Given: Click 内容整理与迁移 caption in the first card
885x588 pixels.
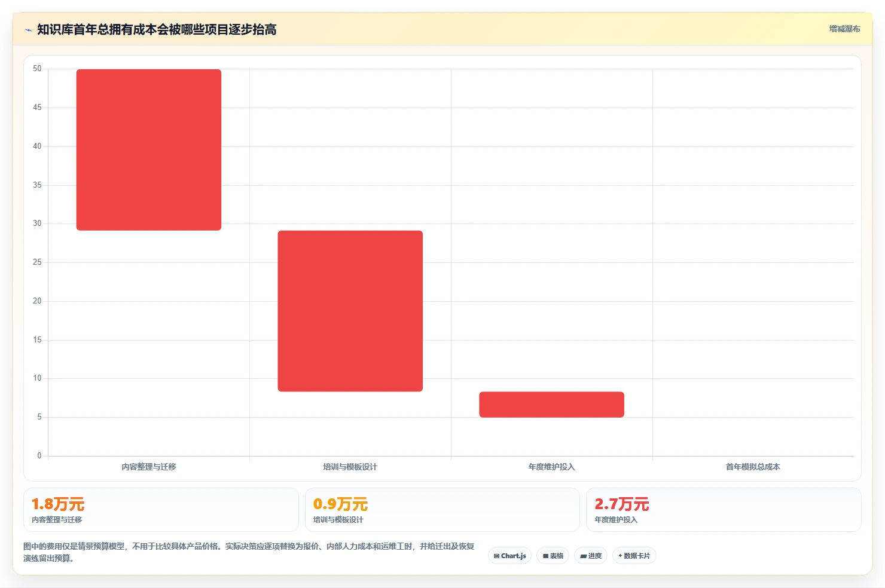Looking at the screenshot, I should pyautogui.click(x=57, y=520).
